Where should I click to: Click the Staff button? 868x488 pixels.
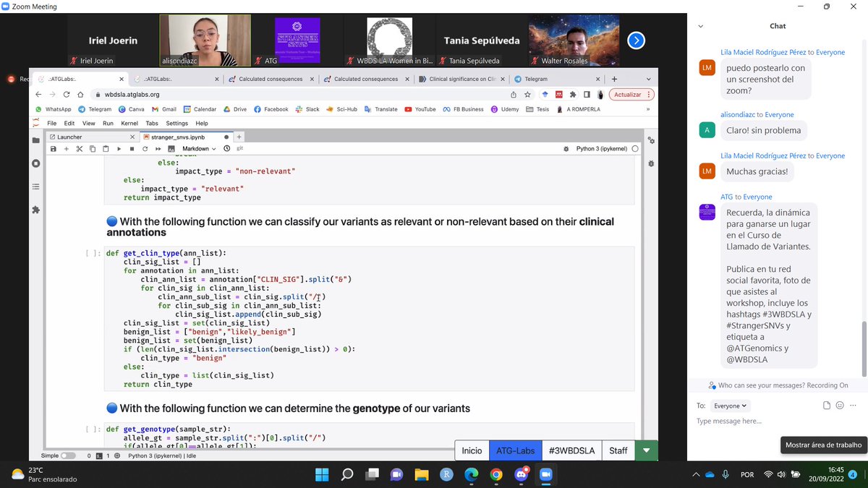pos(618,450)
